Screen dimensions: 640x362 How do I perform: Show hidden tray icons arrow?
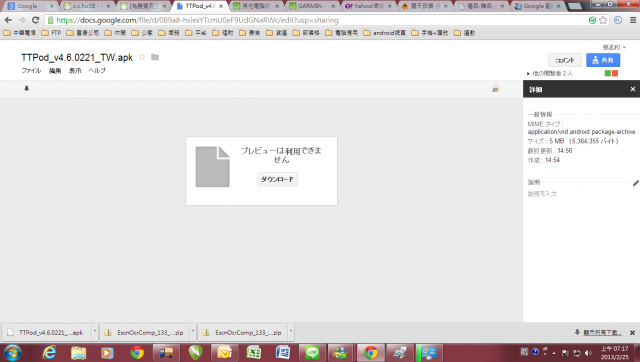554,353
